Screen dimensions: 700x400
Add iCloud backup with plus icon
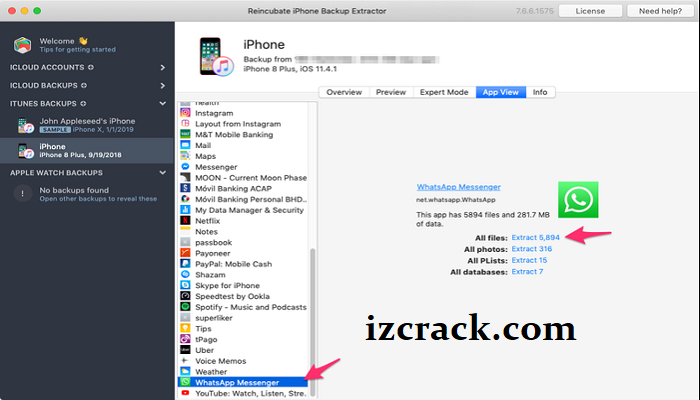(84, 85)
